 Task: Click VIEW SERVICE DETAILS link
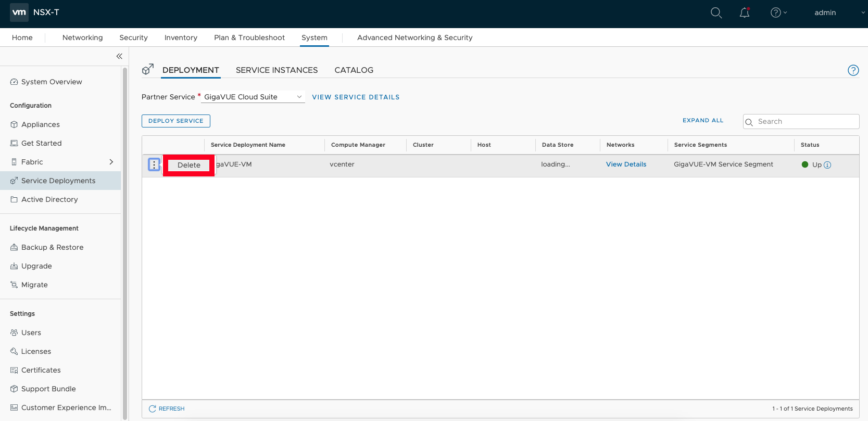click(x=356, y=97)
